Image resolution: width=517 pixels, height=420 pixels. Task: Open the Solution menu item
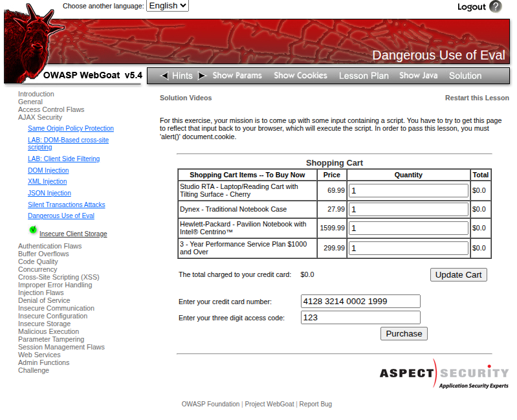465,76
